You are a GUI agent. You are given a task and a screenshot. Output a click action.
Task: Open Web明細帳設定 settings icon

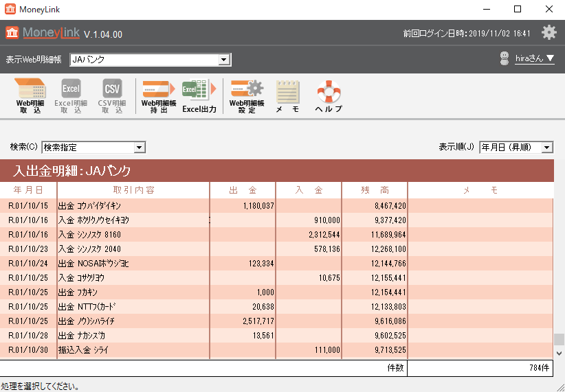[247, 95]
